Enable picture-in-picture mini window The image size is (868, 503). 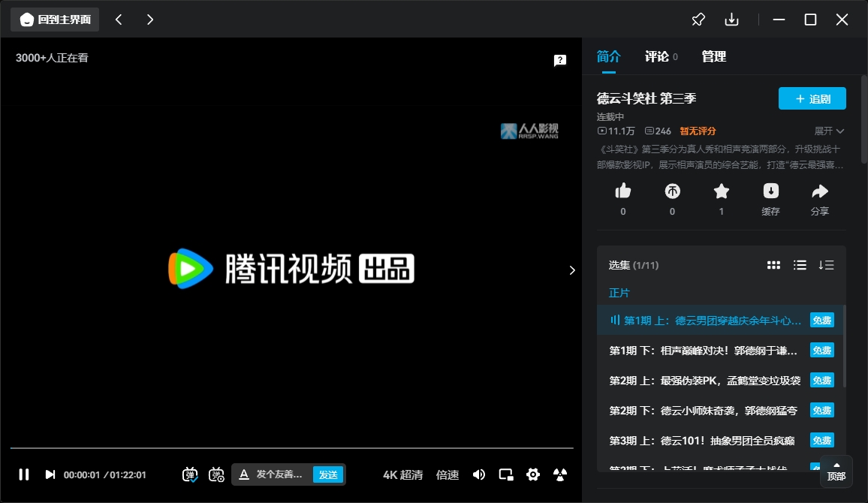pyautogui.click(x=506, y=474)
